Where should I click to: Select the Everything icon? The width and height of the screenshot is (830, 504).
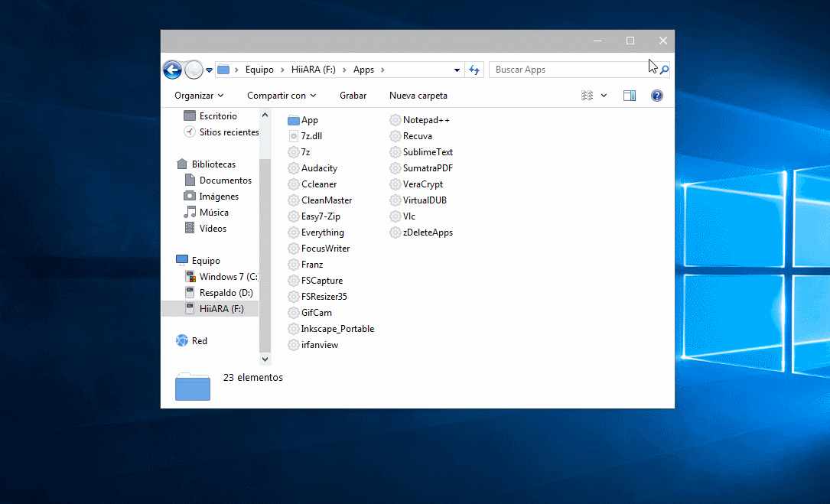[x=294, y=232]
